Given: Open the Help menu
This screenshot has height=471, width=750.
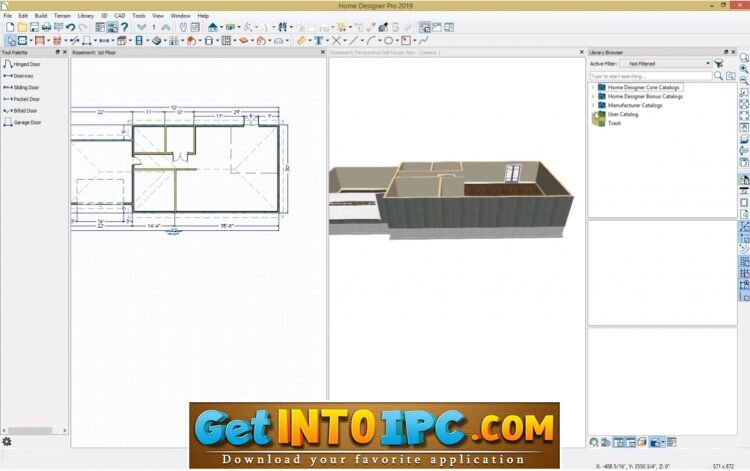Looking at the screenshot, I should pos(203,16).
